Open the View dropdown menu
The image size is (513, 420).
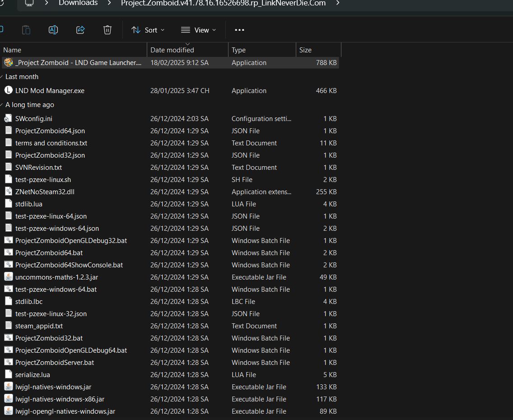coord(198,30)
